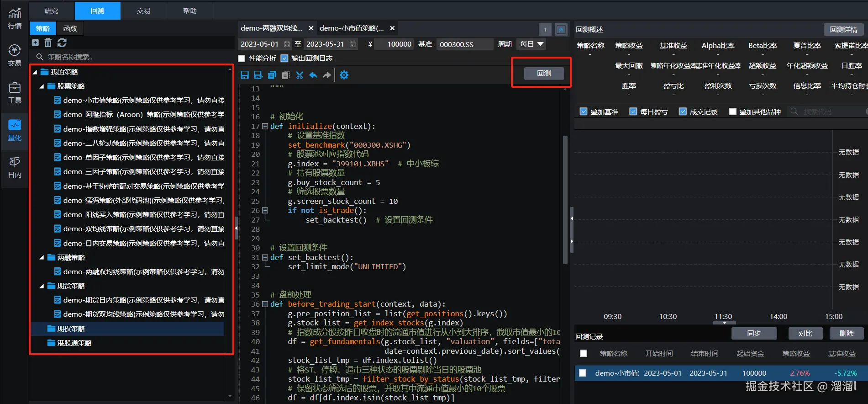The image size is (868, 404).
Task: Collapse the backtest parameter panel with double-chevron
Action: click(561, 30)
